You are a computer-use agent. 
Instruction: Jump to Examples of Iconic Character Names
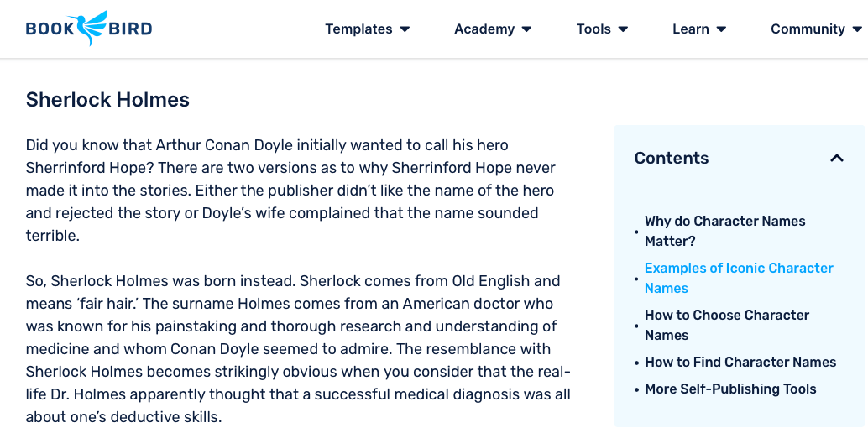click(x=739, y=278)
